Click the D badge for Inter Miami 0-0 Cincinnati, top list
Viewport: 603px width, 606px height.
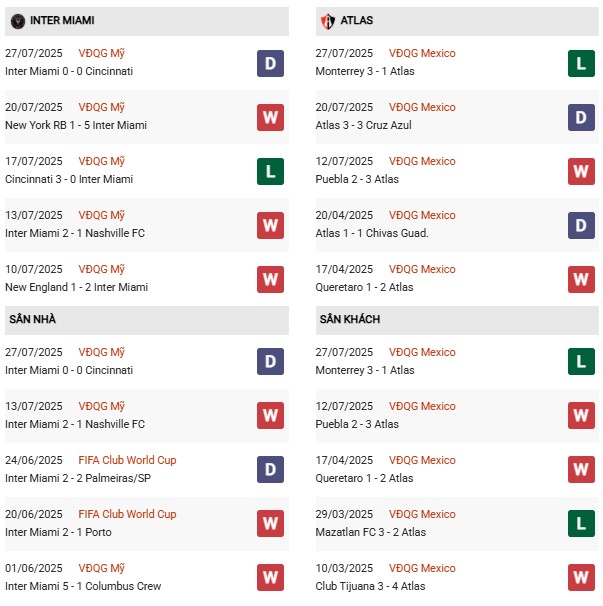[x=270, y=63]
